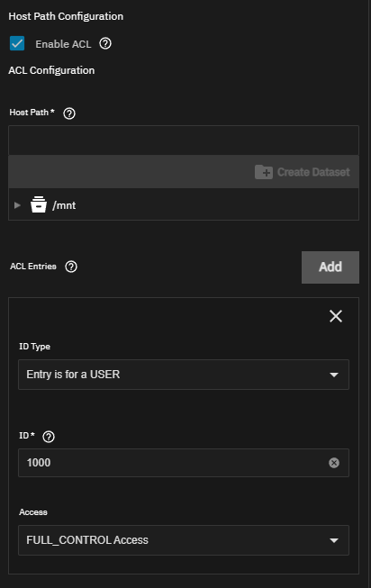Uncheck the Enable ACL checkbox
This screenshot has width=371, height=588.
[17, 43]
